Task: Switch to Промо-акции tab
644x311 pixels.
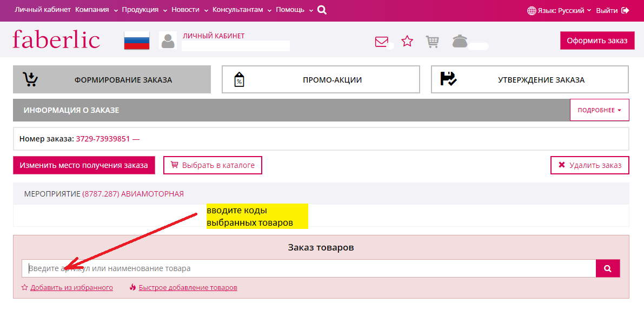Action: pyautogui.click(x=321, y=79)
